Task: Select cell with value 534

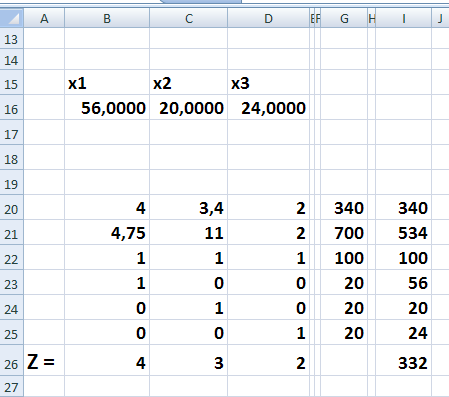Action: click(x=403, y=233)
